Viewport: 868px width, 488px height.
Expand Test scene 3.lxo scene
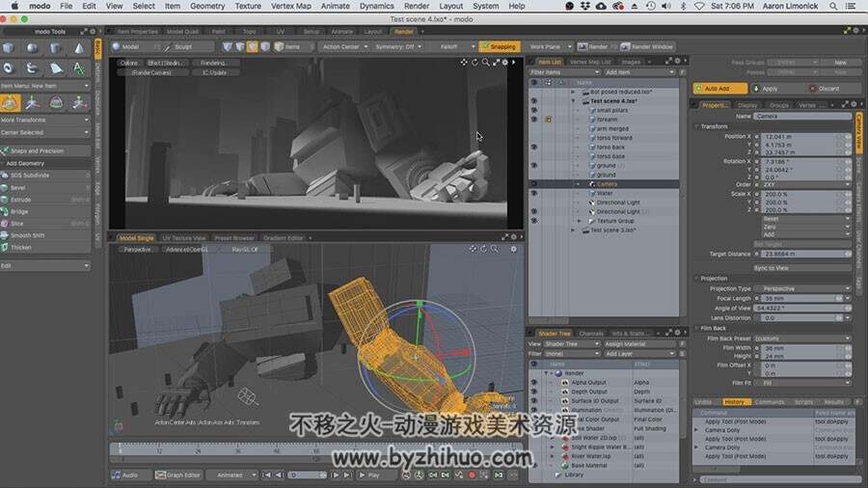[573, 230]
